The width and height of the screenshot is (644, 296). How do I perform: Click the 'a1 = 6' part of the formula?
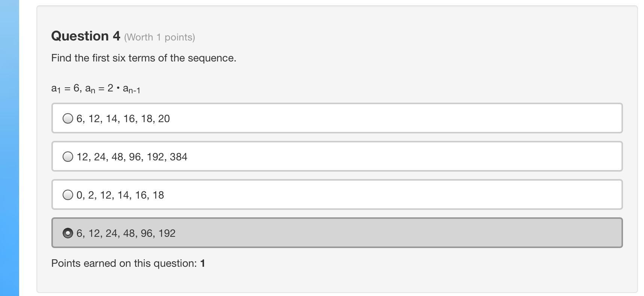(x=66, y=88)
